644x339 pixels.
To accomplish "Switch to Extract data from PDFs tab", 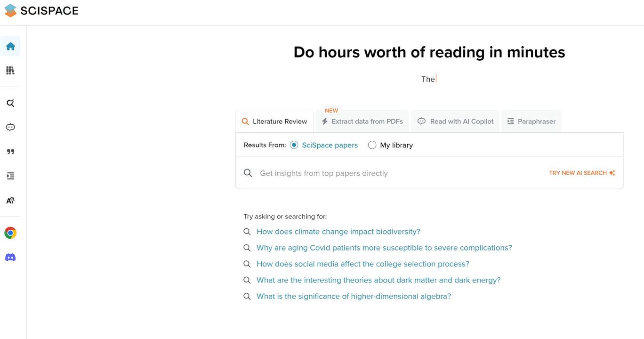I will (x=362, y=121).
